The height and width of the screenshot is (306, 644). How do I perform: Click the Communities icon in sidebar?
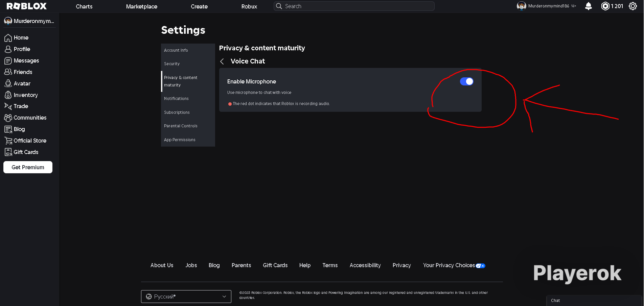(8, 118)
